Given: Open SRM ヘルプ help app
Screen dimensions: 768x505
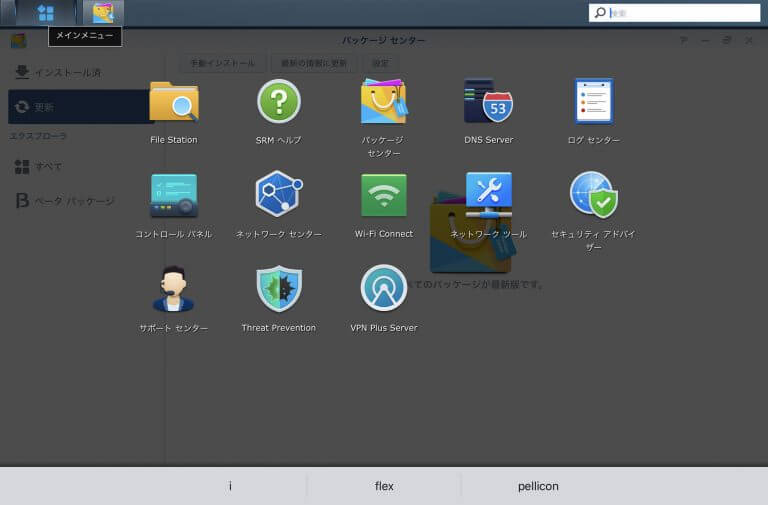Looking at the screenshot, I should coord(279,102).
